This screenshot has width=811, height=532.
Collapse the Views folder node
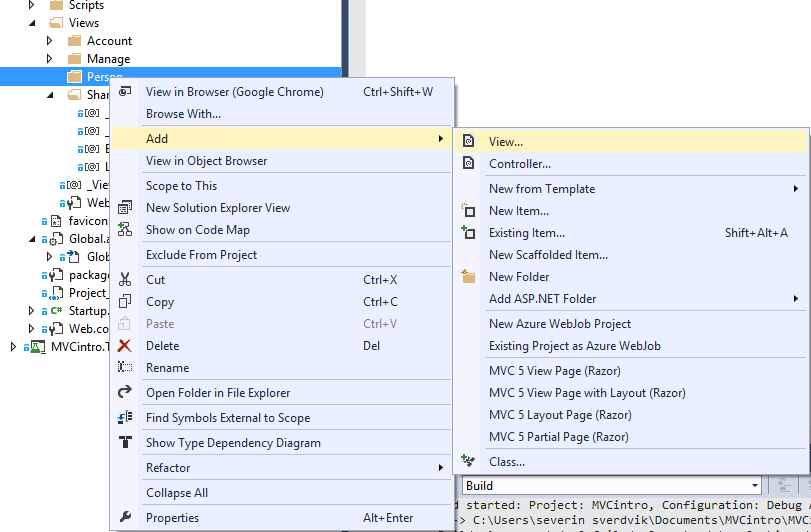[x=32, y=23]
